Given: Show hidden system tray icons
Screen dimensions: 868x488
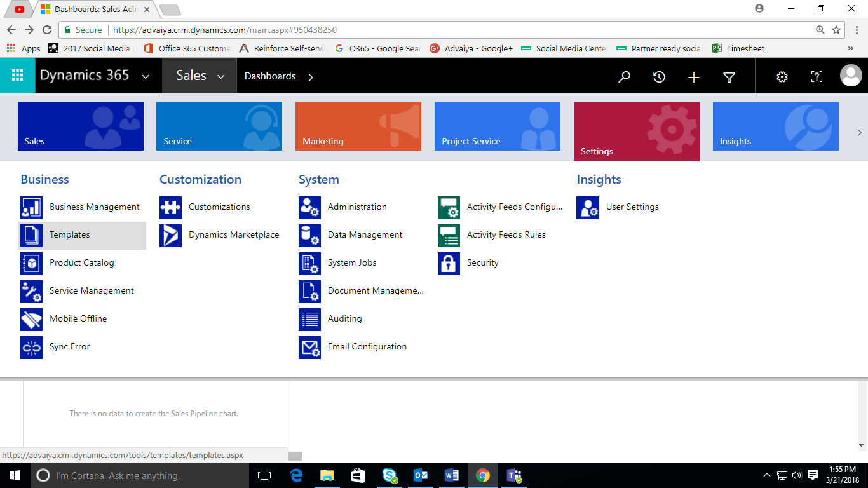Looking at the screenshot, I should [x=767, y=475].
